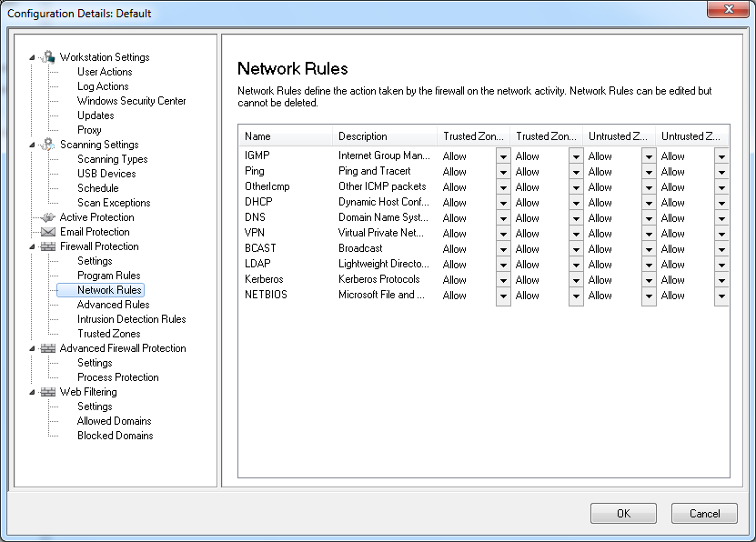Click the Cancel button
756x542 pixels.
(704, 514)
